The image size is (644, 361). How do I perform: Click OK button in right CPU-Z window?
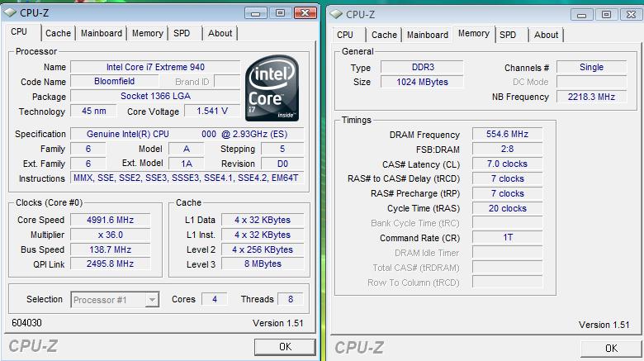click(611, 349)
